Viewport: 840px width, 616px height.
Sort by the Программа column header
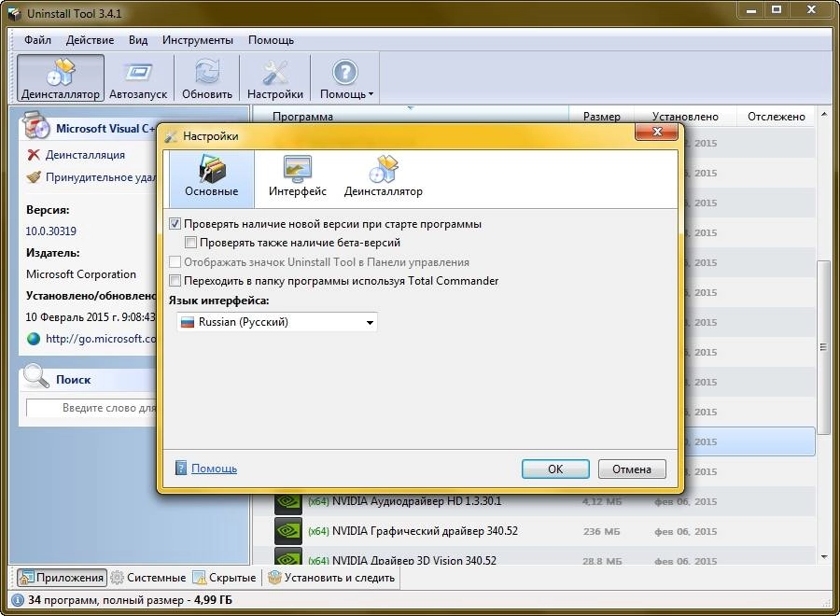(411, 117)
